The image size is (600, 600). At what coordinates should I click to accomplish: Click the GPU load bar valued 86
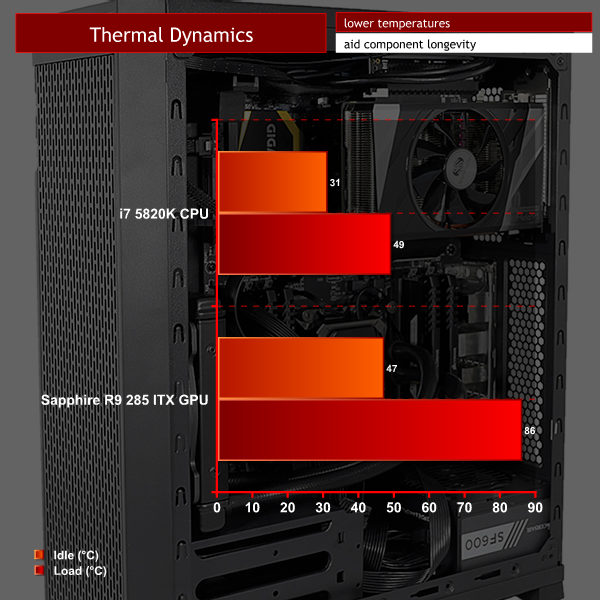click(370, 430)
